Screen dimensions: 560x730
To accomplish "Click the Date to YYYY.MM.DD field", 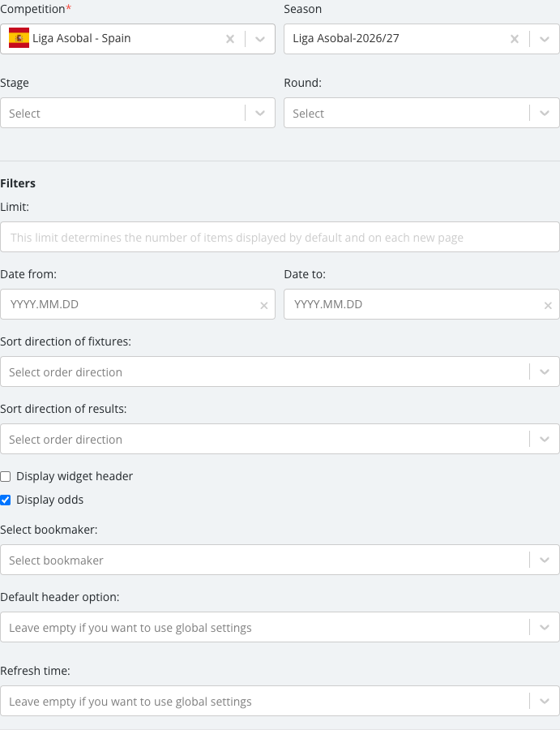I will (x=421, y=304).
